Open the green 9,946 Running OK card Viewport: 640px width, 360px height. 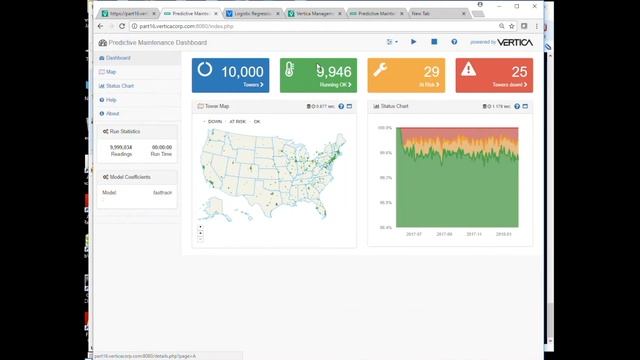tap(318, 75)
